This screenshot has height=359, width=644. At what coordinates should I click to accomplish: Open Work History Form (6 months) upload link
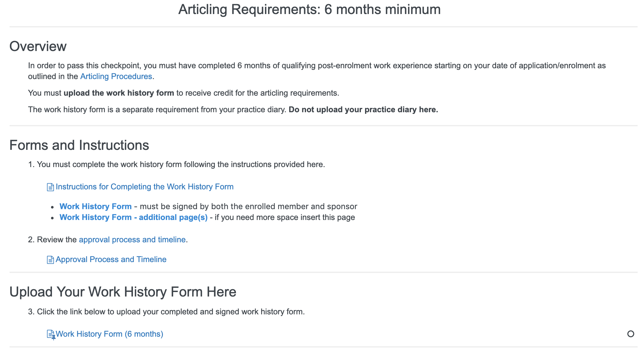tap(109, 334)
